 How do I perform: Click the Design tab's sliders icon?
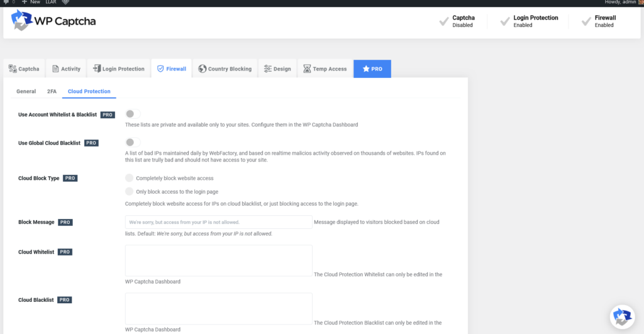268,69
